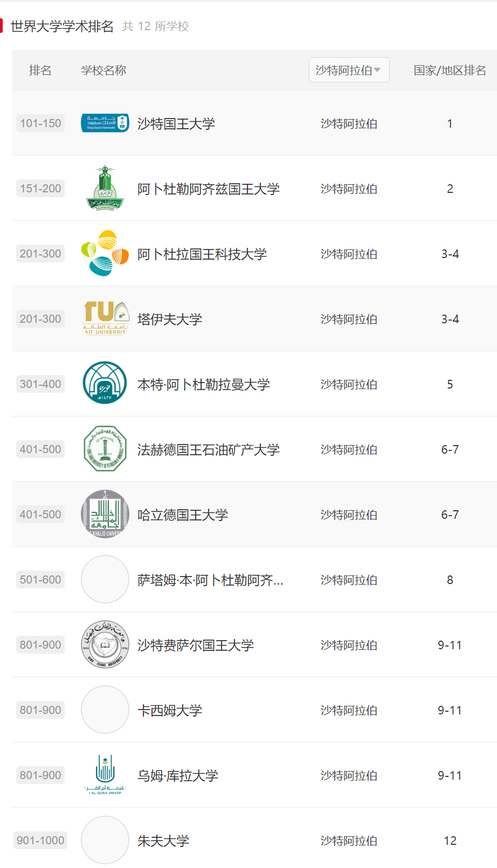Open the 沙特阿拉伯 country filter dropdown
Screen dimensions: 497x868
coord(349,70)
